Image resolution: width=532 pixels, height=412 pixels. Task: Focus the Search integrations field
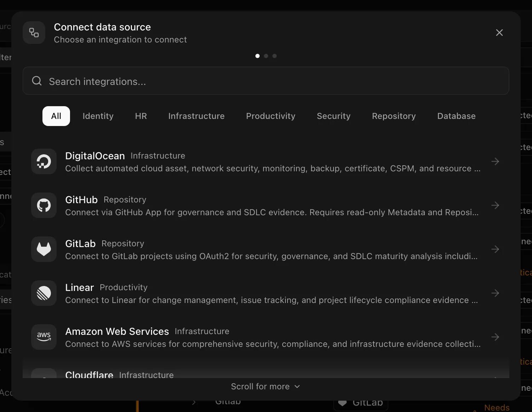coord(266,81)
